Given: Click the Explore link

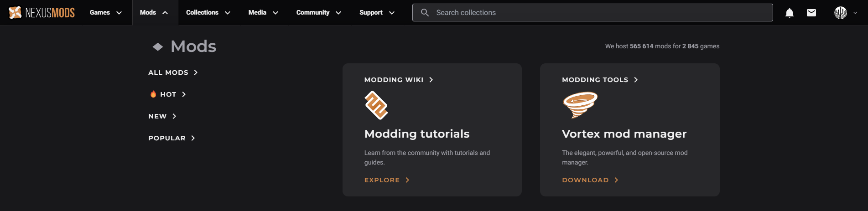Looking at the screenshot, I should (x=387, y=180).
